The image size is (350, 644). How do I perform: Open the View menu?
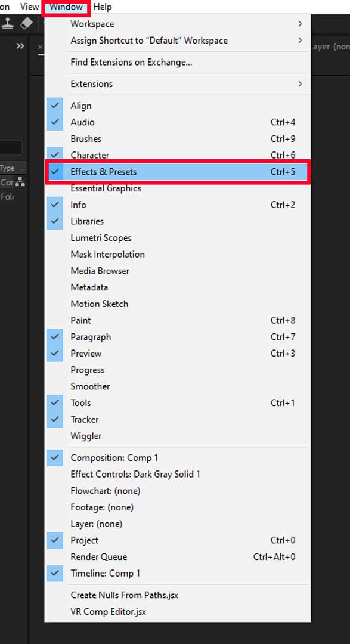(30, 7)
